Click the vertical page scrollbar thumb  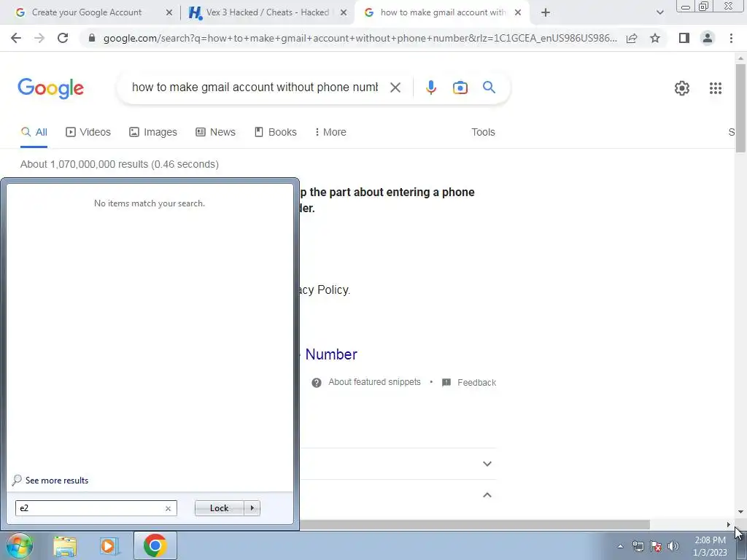(x=740, y=109)
